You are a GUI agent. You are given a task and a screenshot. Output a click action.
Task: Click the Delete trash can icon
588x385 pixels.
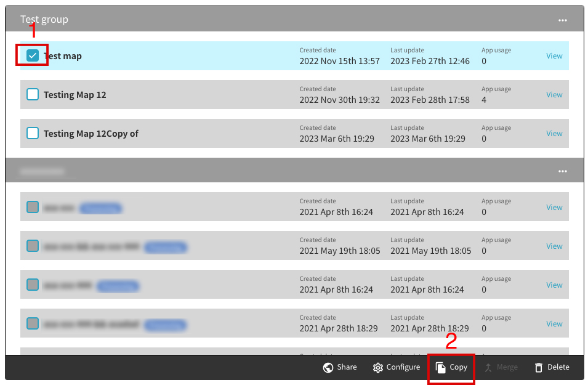(539, 368)
